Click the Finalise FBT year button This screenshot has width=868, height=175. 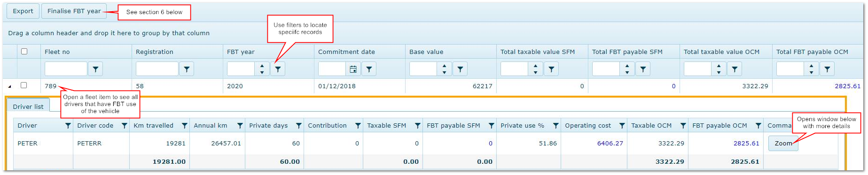tap(74, 11)
